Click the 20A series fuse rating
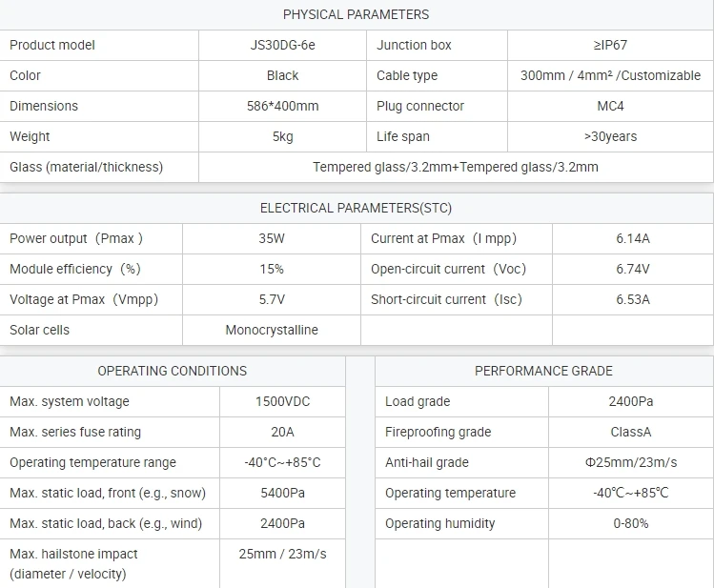Viewport: 714px width, 588px height. [x=282, y=432]
